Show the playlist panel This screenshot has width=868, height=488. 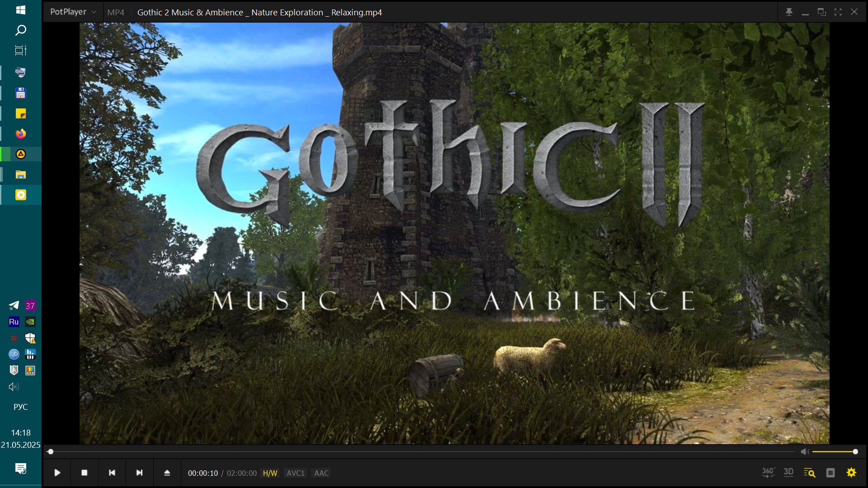(830, 473)
